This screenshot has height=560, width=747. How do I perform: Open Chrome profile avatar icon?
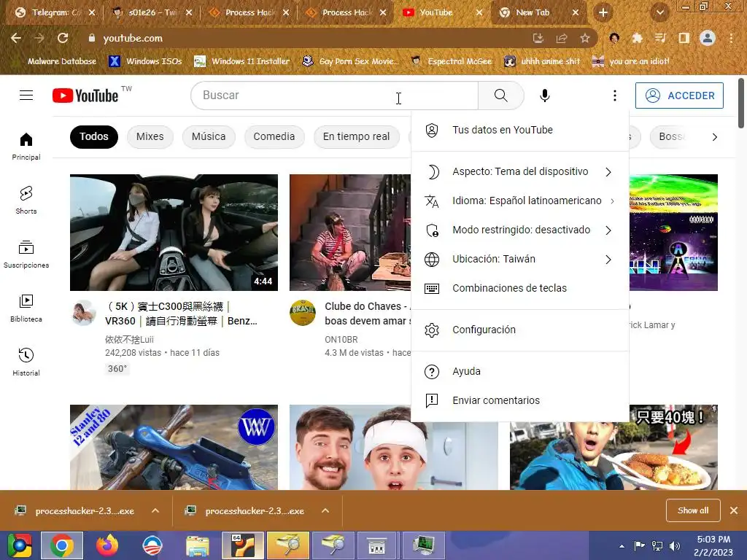[708, 38]
